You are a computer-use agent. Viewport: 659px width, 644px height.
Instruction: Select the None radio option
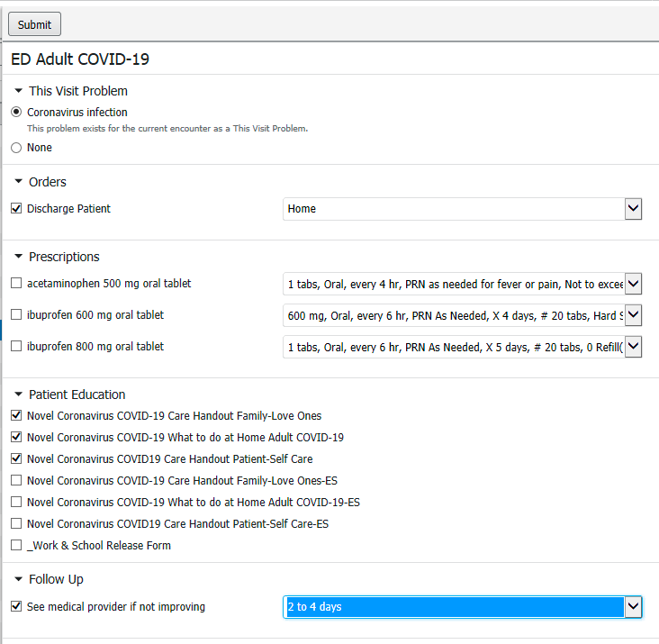coord(16,148)
